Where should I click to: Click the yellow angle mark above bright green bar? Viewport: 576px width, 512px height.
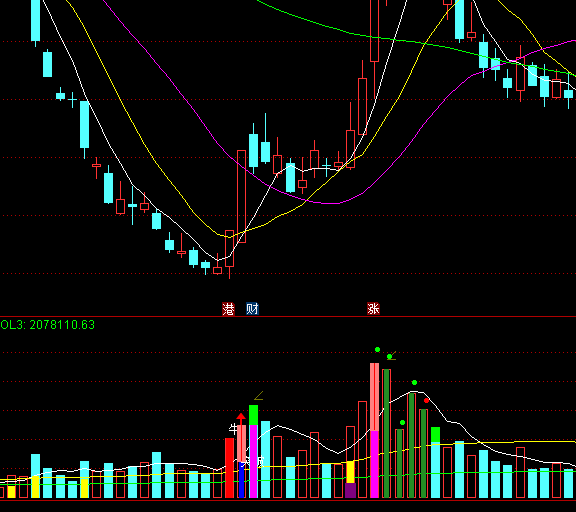259,396
